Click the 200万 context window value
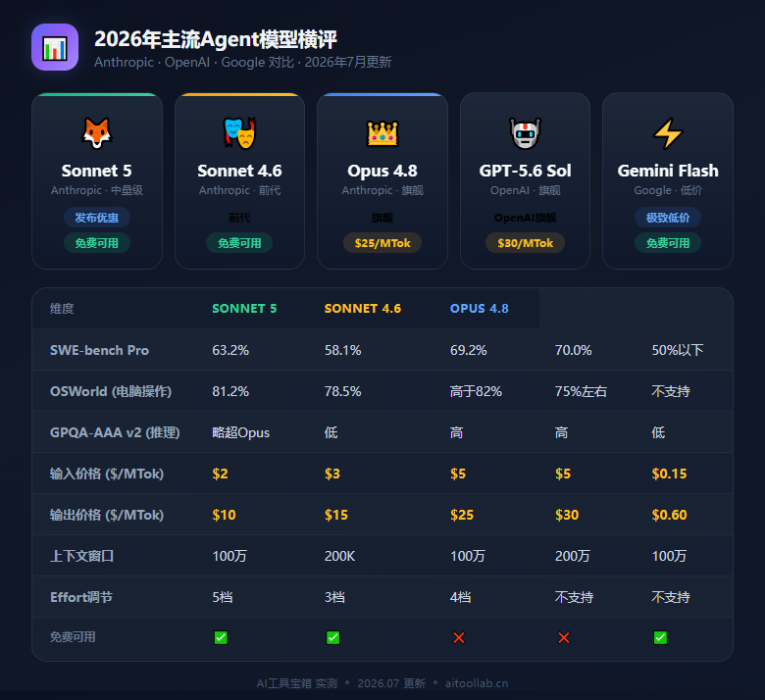Viewport: 765px width, 700px height. point(573,556)
